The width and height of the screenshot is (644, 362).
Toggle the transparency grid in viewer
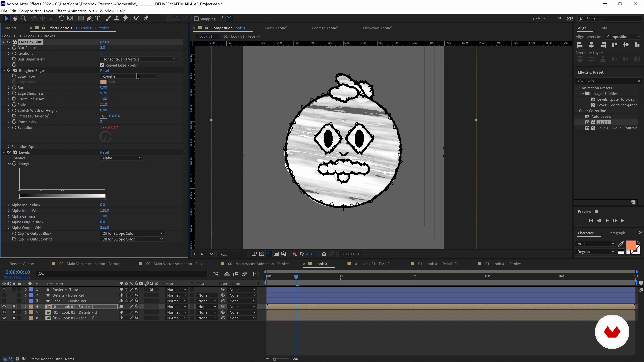pos(261,254)
